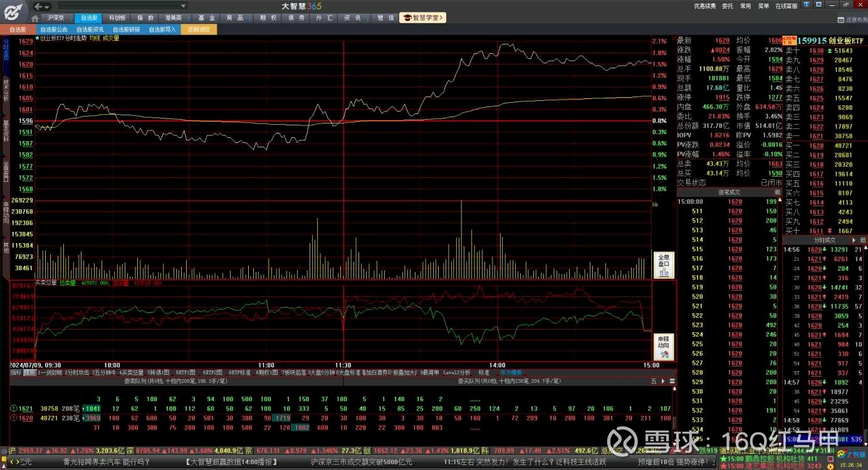Click the second blue title-bar icon
The height and width of the screenshot is (470, 868).
click(x=818, y=6)
